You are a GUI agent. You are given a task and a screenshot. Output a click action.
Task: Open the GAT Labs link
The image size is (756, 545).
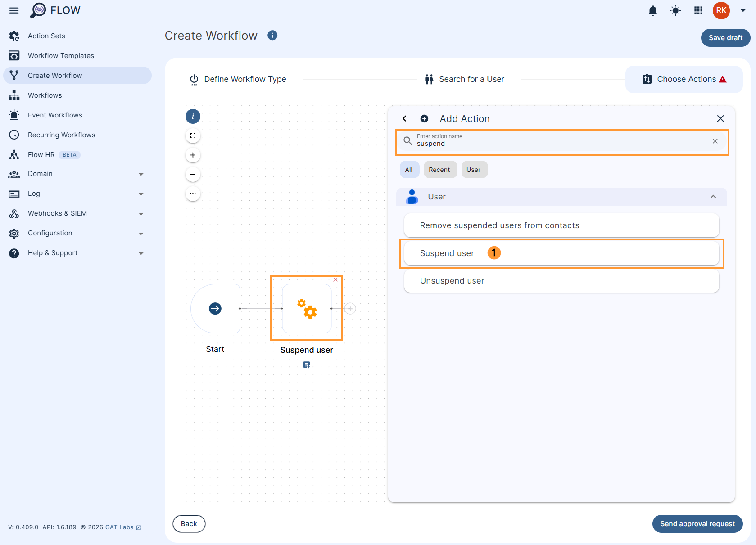click(x=119, y=527)
